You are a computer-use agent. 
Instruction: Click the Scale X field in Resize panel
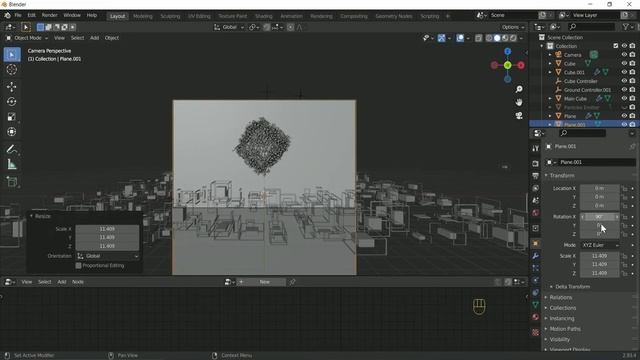pos(107,229)
